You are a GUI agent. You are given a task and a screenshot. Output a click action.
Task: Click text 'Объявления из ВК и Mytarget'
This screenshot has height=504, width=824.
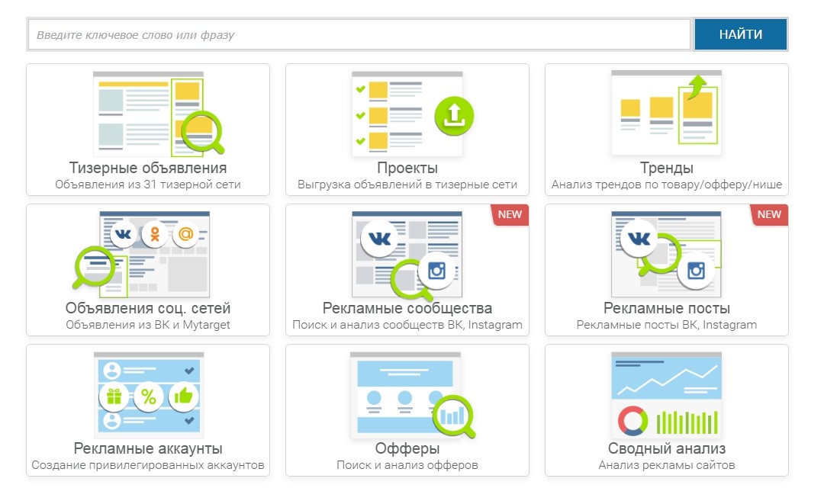[148, 325]
